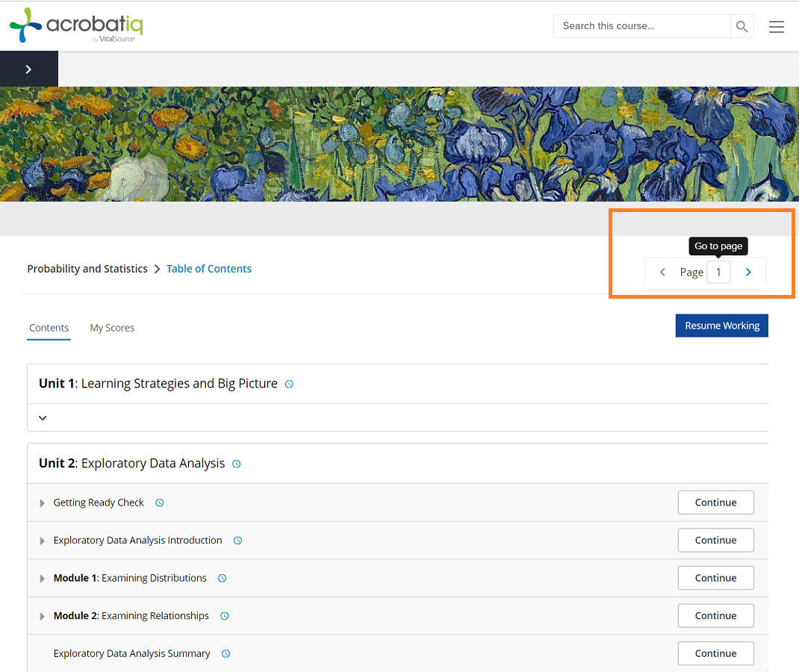Switch to the Contents tab

[x=49, y=328]
